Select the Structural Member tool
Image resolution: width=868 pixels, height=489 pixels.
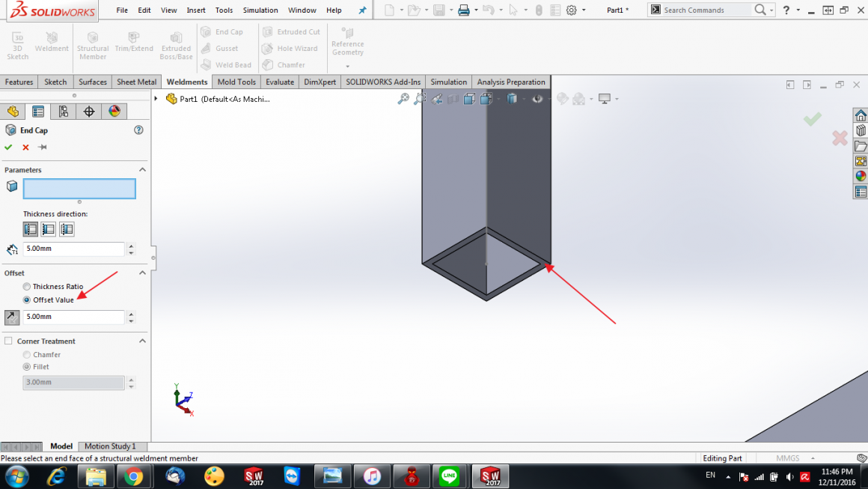(x=92, y=46)
